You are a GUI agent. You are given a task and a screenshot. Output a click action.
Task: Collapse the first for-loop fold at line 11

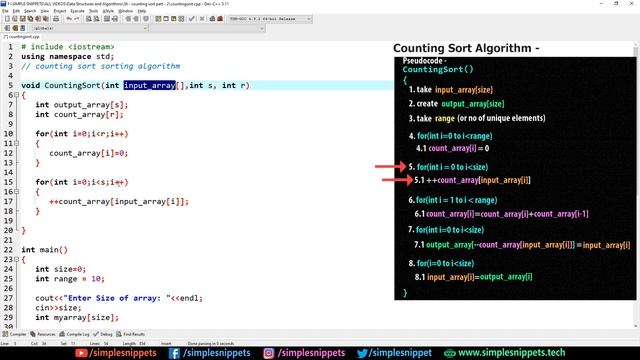click(16, 143)
